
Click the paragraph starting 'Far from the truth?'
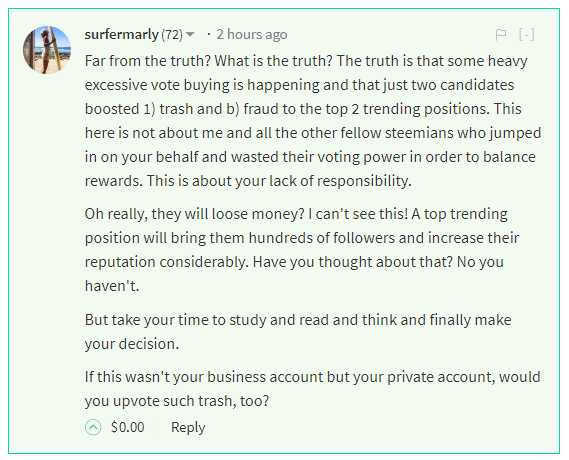click(x=313, y=121)
